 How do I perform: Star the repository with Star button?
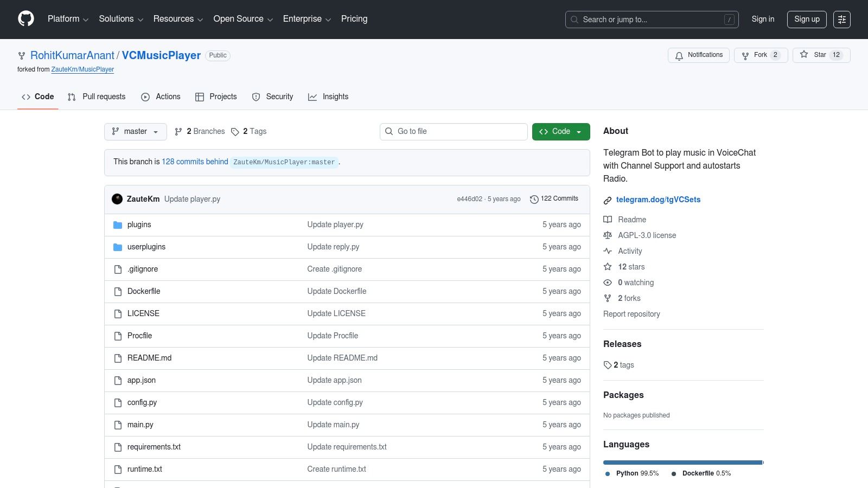coord(821,55)
